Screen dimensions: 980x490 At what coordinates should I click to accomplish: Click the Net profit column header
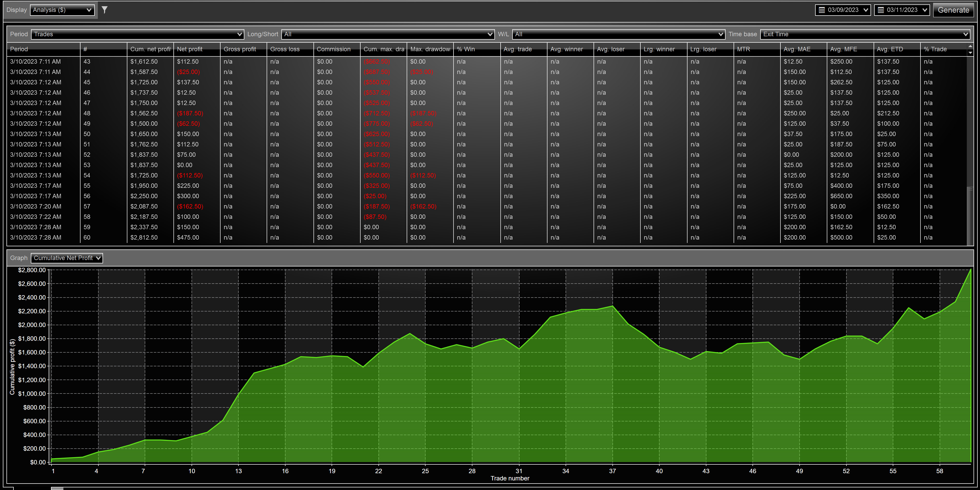click(197, 49)
